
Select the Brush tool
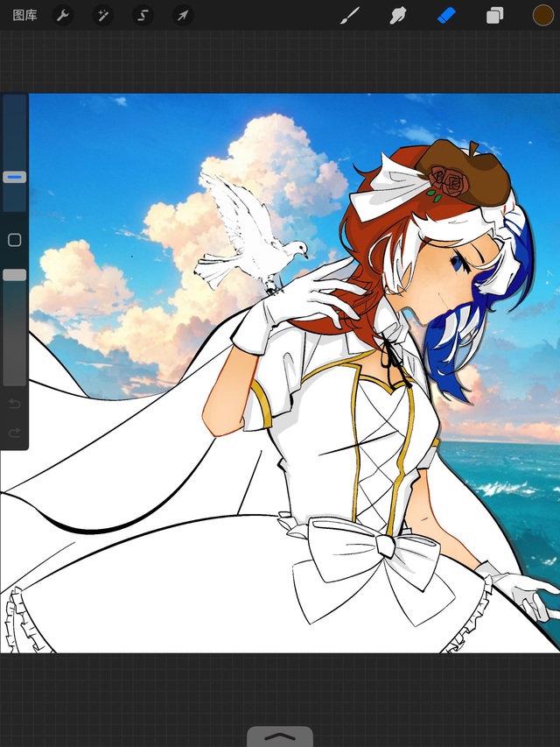click(350, 16)
